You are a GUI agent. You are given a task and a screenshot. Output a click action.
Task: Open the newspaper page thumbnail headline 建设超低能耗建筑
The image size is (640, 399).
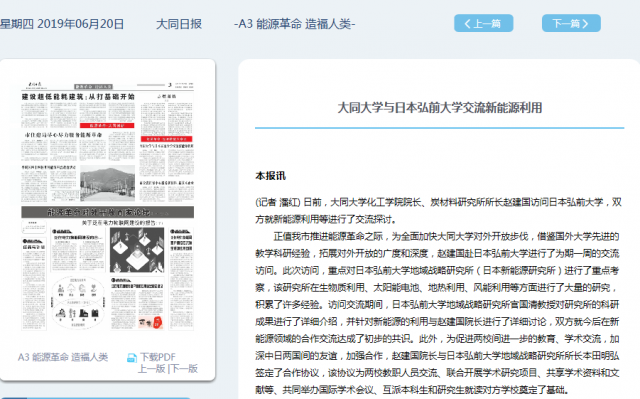(x=78, y=97)
